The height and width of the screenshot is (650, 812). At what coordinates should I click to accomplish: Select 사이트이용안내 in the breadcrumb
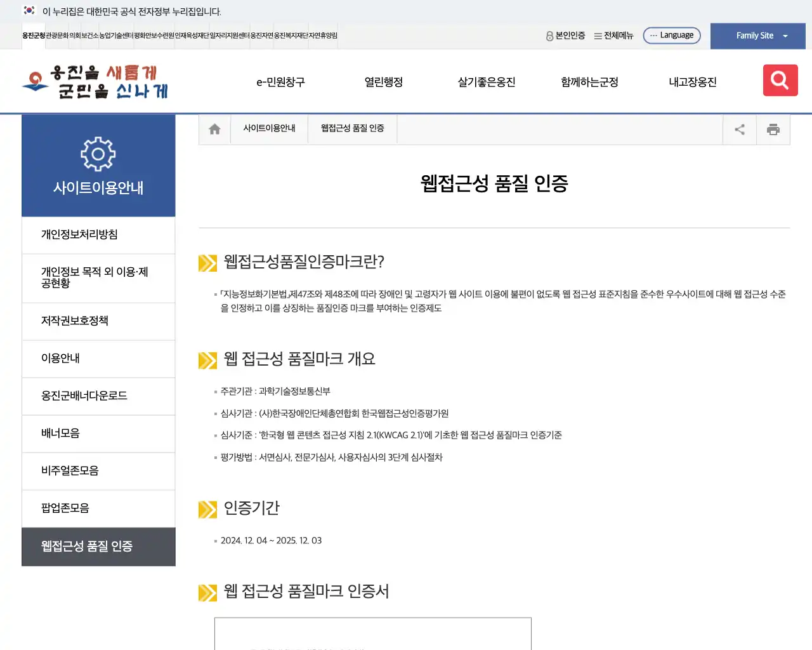(269, 128)
